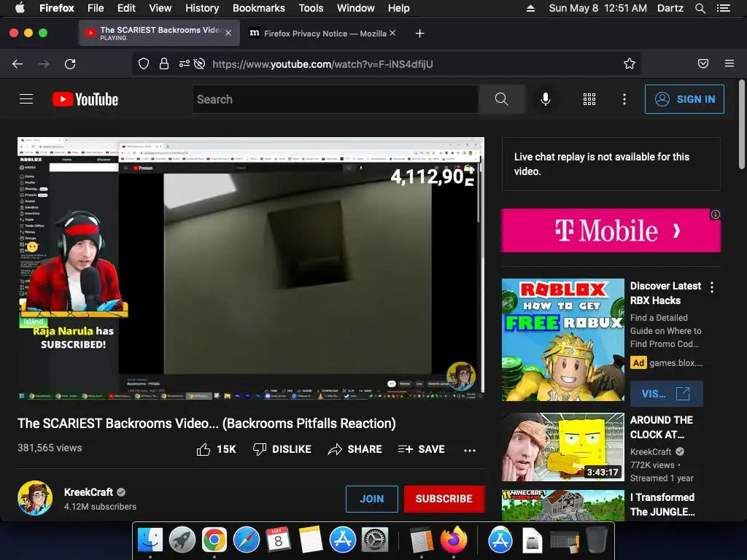
Task: Save video to a playlist
Action: [421, 449]
